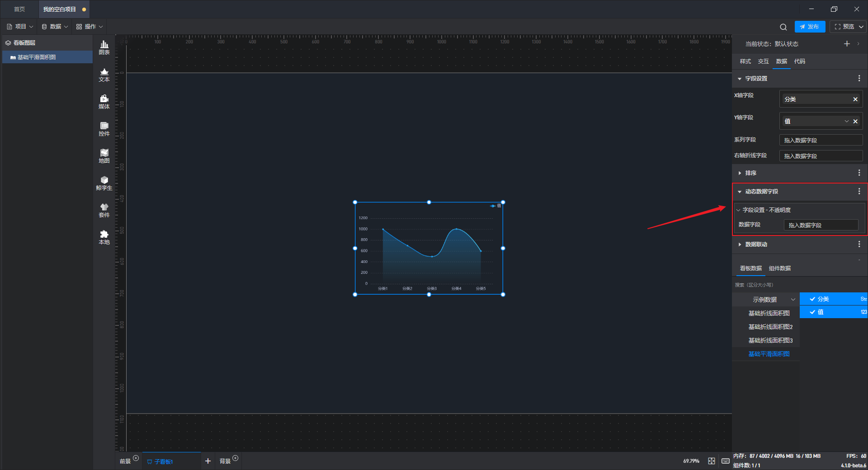This screenshot has width=868, height=470.
Task: Add a sub-board with the plus icon
Action: point(208,461)
